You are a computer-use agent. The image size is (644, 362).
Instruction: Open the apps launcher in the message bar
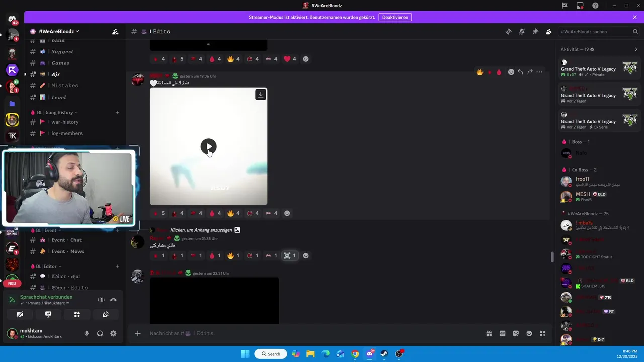pyautogui.click(x=542, y=333)
